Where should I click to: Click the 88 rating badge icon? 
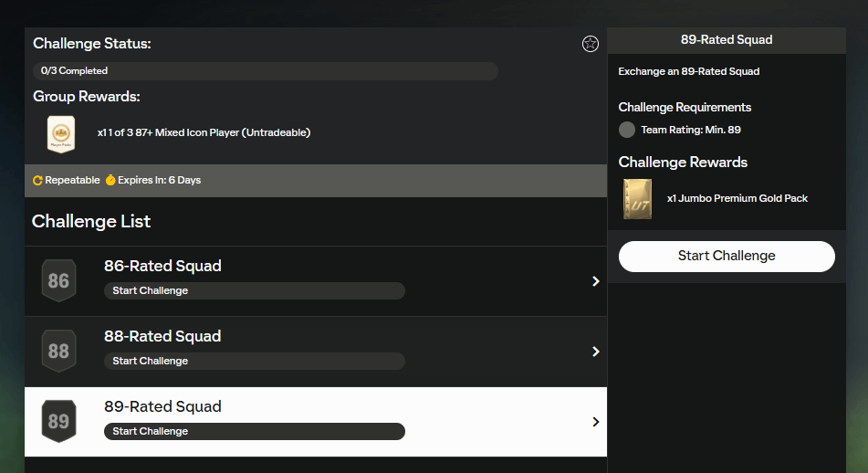click(58, 351)
